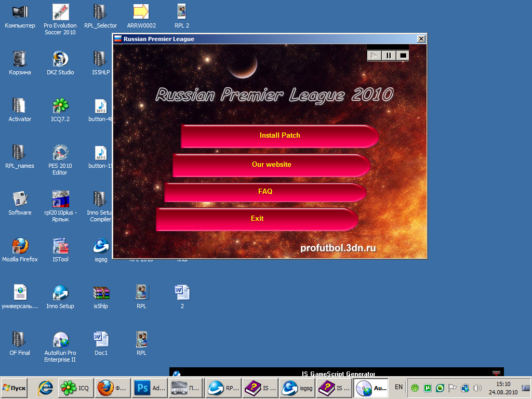
Task: Select the RPL icon beside Doc1
Action: (141, 344)
